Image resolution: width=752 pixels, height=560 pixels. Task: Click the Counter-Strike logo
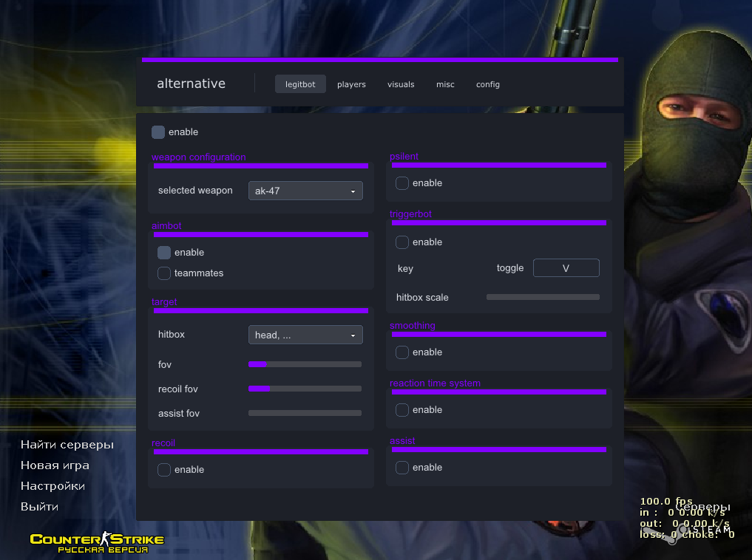pos(97,542)
